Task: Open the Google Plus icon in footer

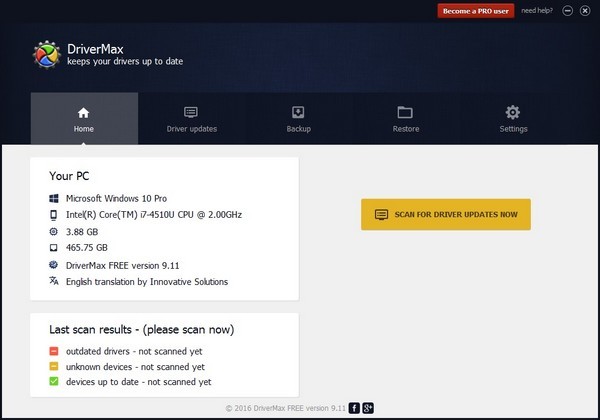Action: [x=368, y=408]
